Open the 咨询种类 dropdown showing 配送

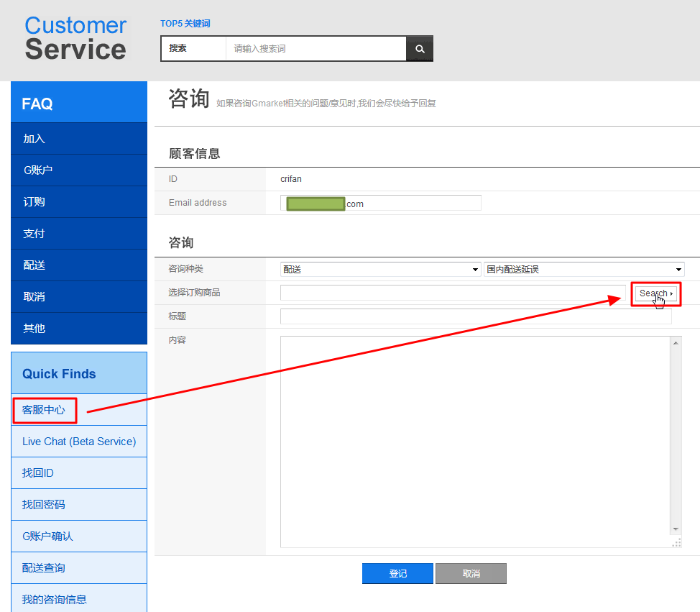coord(380,269)
